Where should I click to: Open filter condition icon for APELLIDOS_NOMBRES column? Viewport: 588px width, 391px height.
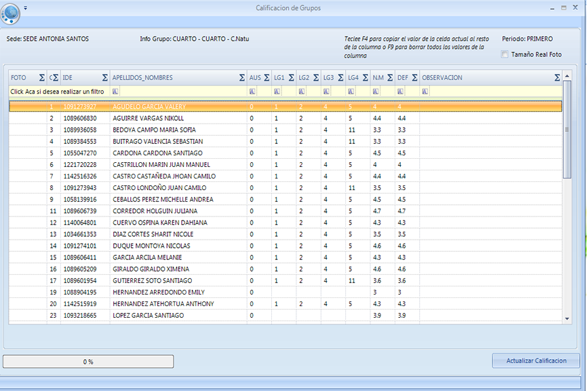coord(115,91)
